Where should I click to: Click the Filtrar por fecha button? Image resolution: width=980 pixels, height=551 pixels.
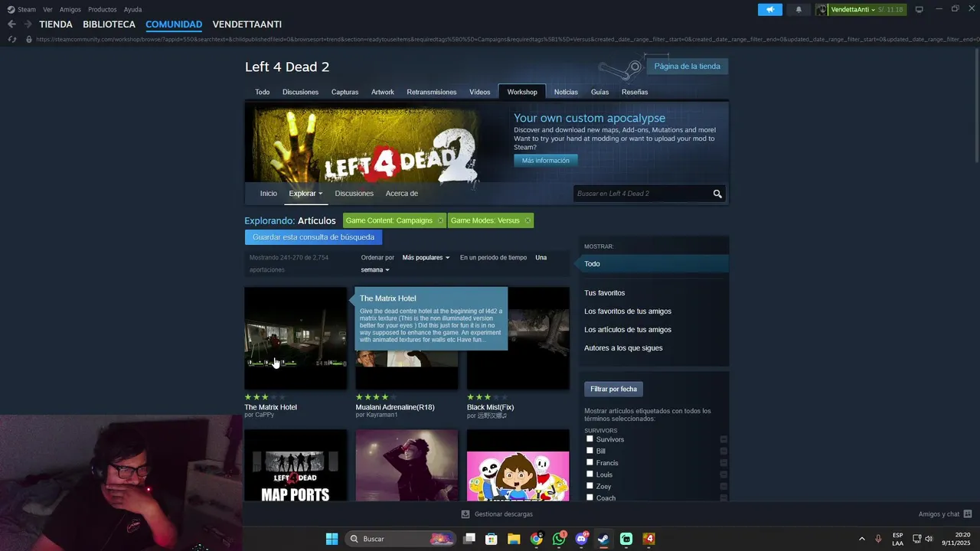(613, 389)
